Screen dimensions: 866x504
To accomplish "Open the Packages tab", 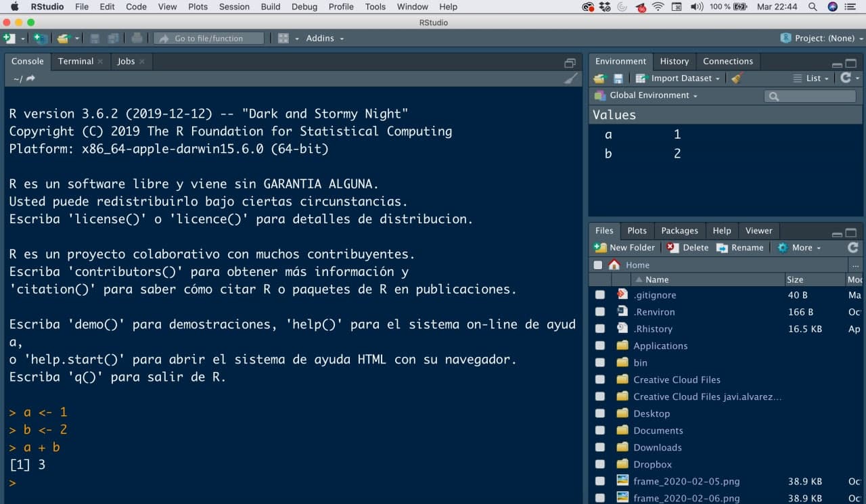I will tap(679, 231).
